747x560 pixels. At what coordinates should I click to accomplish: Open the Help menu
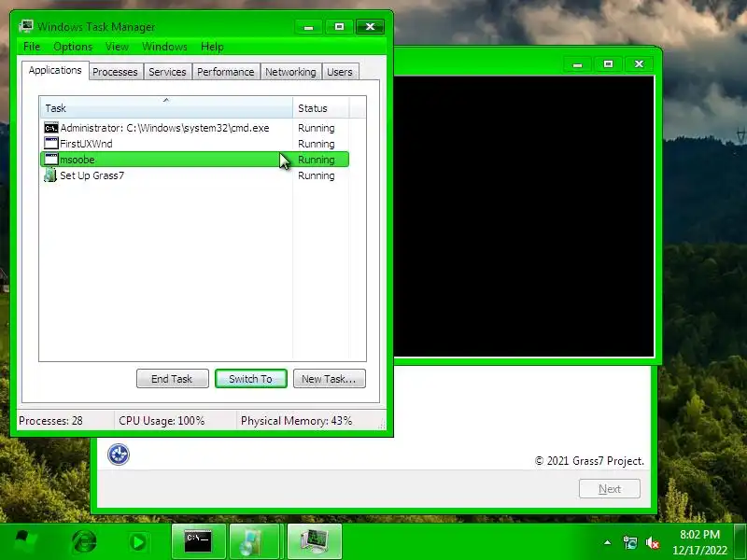click(212, 47)
